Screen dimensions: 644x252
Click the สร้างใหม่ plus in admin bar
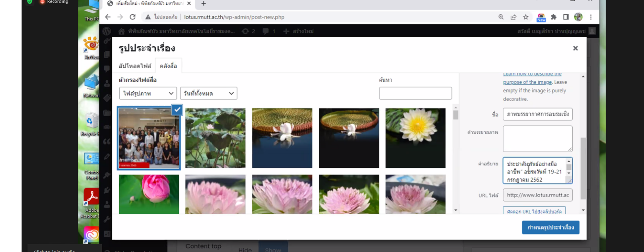point(298,31)
